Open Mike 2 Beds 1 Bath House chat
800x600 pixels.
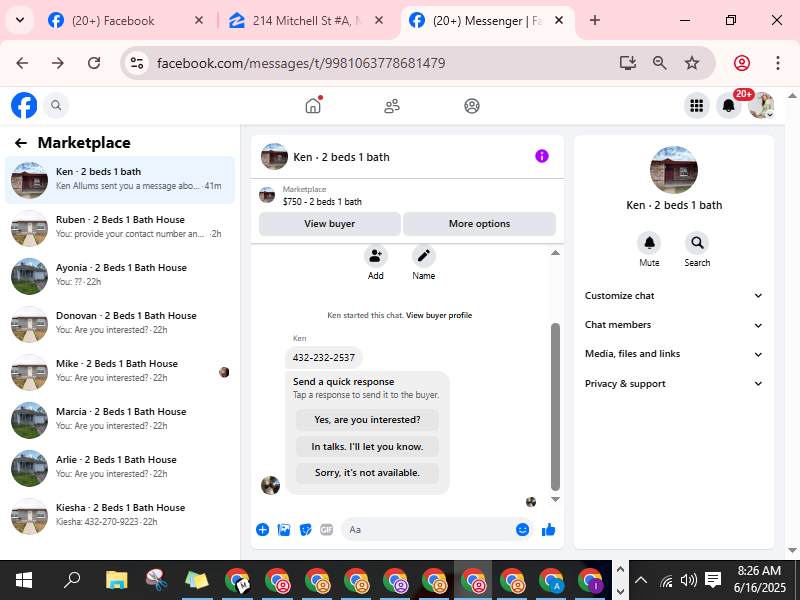tap(120, 371)
